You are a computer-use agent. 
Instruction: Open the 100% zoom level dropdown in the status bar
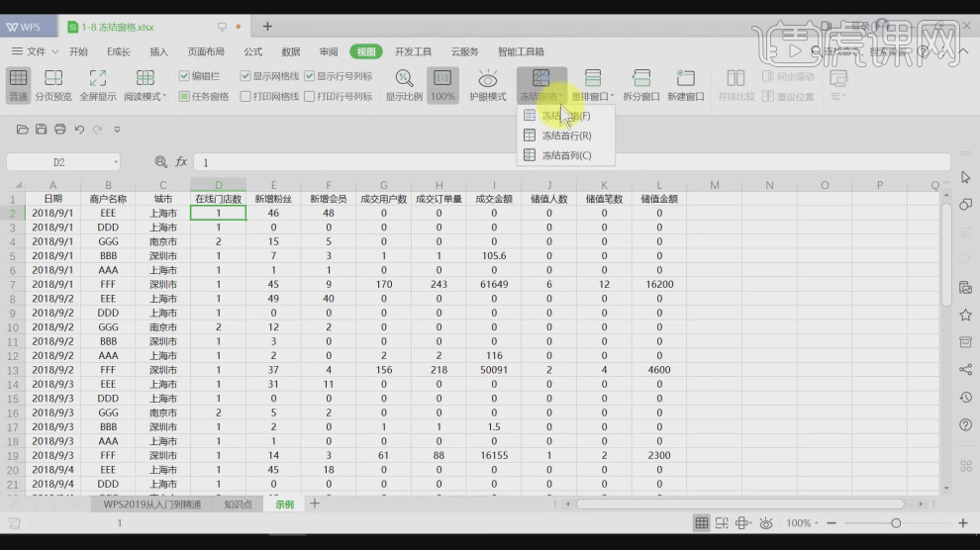[802, 523]
